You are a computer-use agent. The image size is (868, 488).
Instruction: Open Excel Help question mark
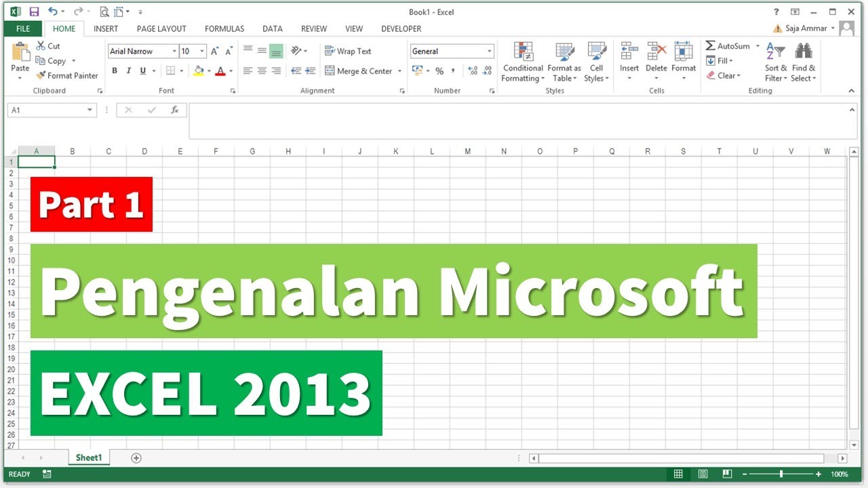[776, 12]
